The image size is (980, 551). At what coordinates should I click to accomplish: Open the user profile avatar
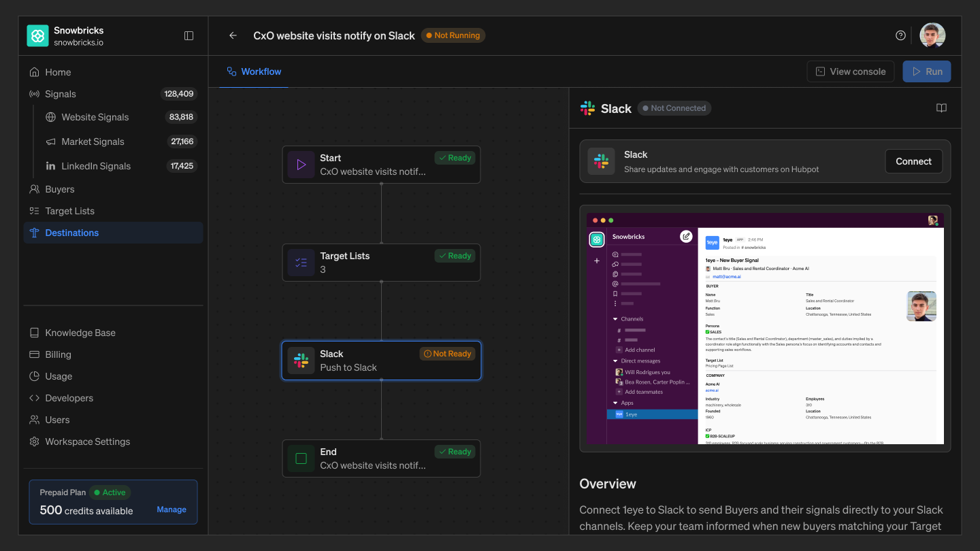(x=932, y=35)
